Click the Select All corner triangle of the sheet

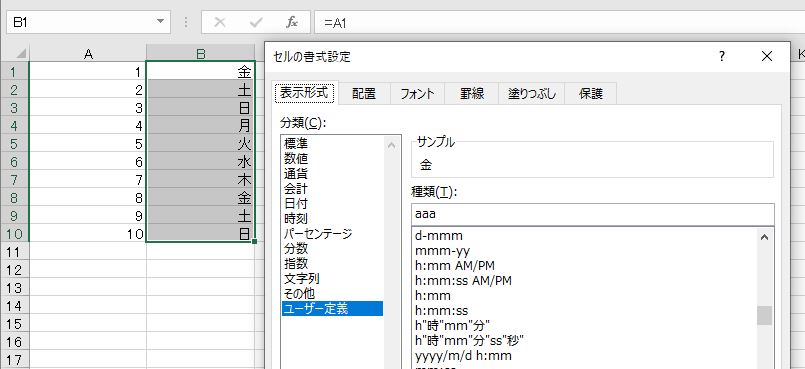point(22,53)
